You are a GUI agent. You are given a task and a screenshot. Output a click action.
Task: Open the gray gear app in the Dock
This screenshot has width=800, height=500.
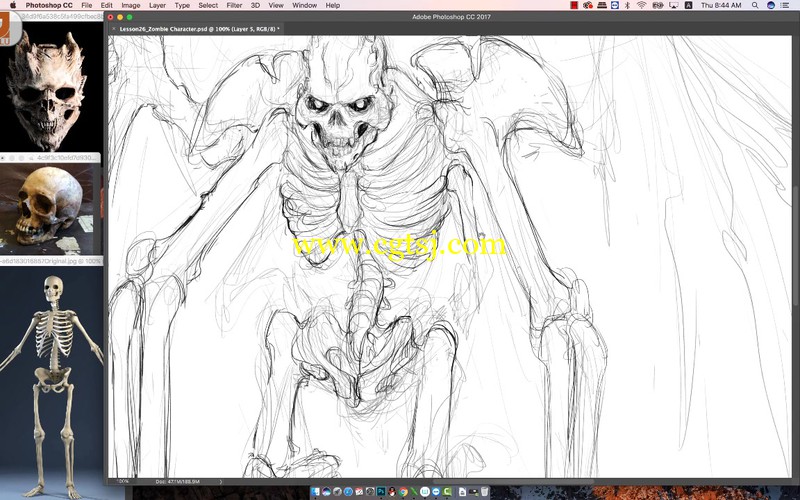(370, 492)
